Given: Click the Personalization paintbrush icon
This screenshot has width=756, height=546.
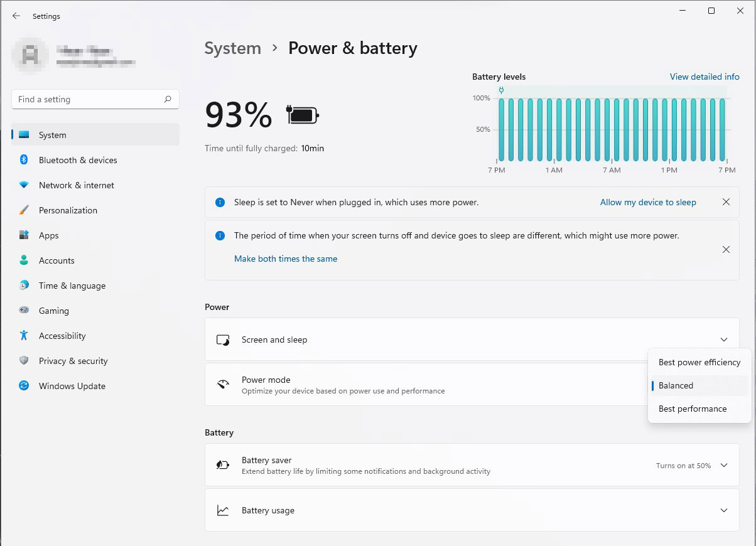Looking at the screenshot, I should point(24,210).
